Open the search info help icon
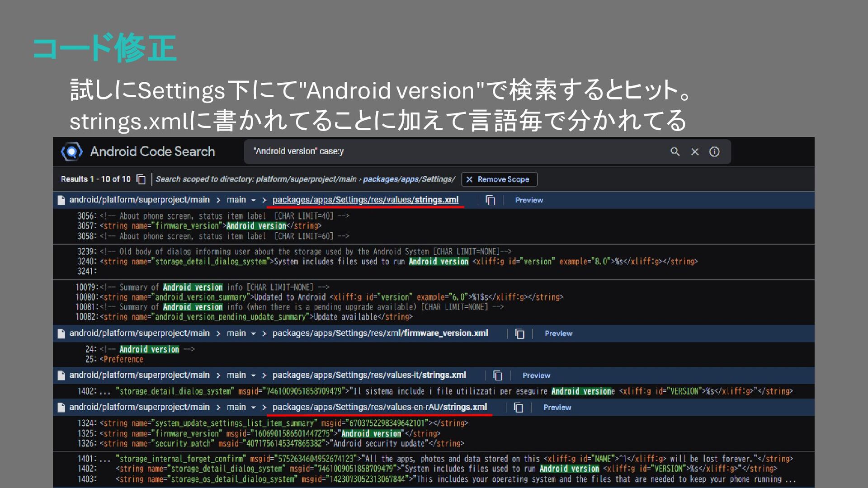Image resolution: width=868 pixels, height=488 pixels. 714,152
